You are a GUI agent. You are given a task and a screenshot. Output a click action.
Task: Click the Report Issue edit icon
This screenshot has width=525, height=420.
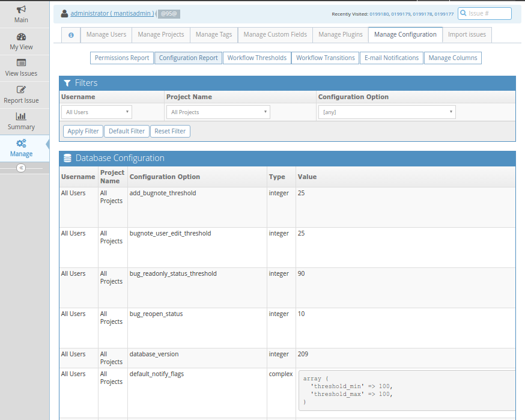point(21,90)
